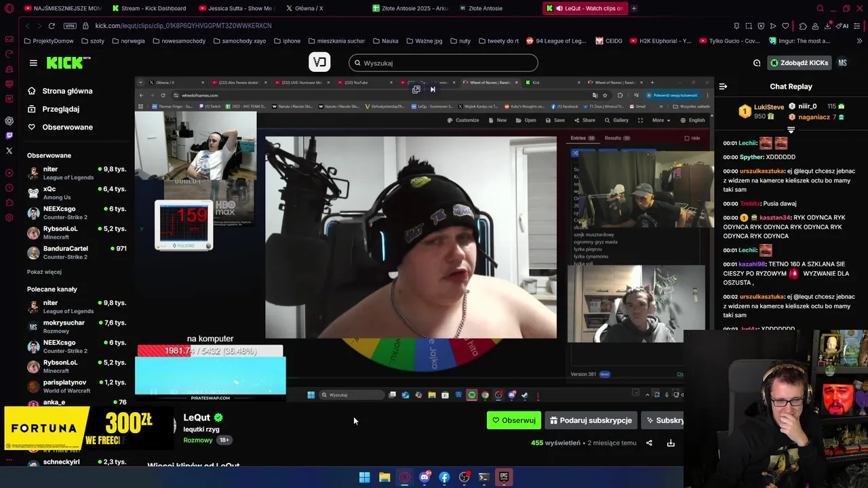Image resolution: width=868 pixels, height=488 pixels.
Task: Open xQc channel in followed list
Action: click(77, 192)
